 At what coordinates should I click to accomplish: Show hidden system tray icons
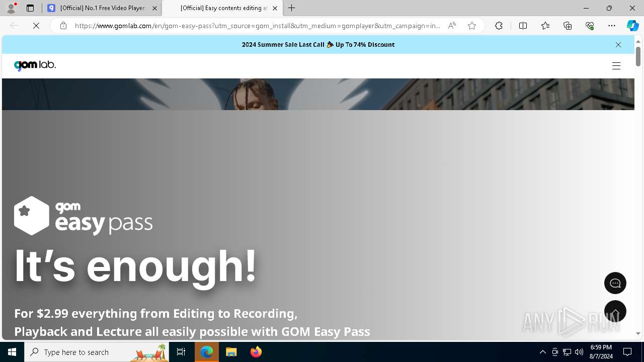[x=542, y=352]
